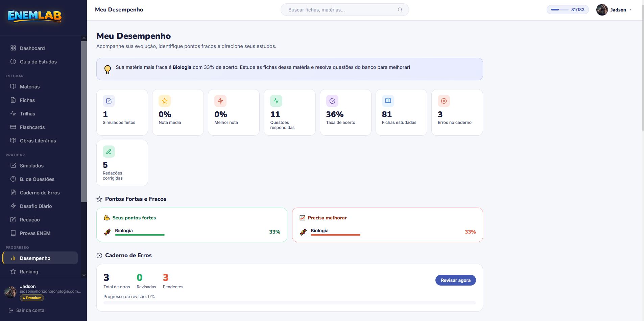
Task: Click the Nota média star icon
Action: click(x=165, y=101)
